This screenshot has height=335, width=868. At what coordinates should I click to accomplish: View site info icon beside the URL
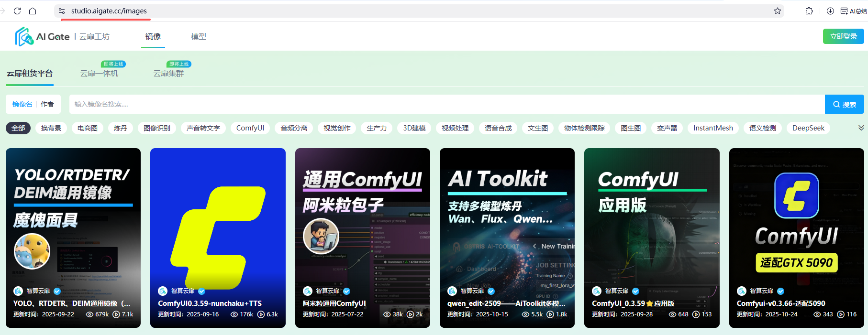coord(62,11)
